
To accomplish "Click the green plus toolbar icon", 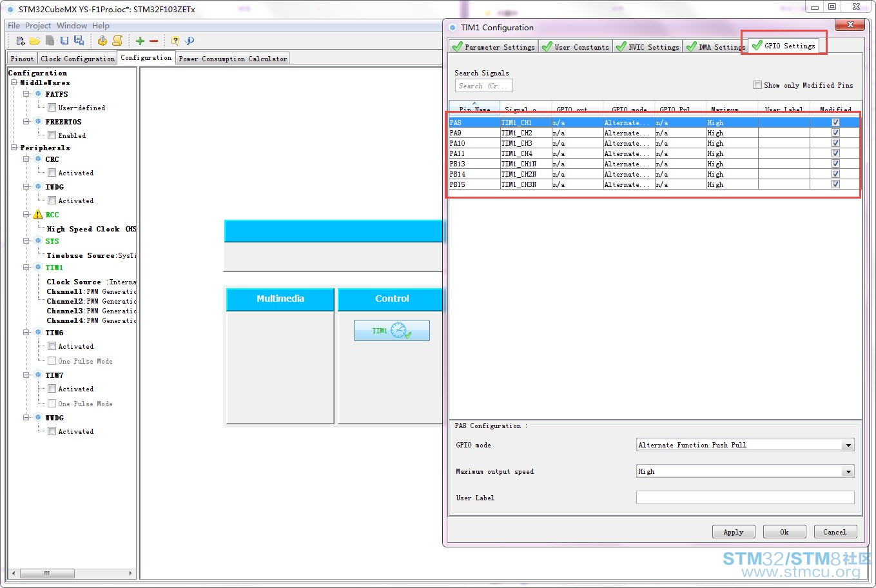I will click(140, 41).
